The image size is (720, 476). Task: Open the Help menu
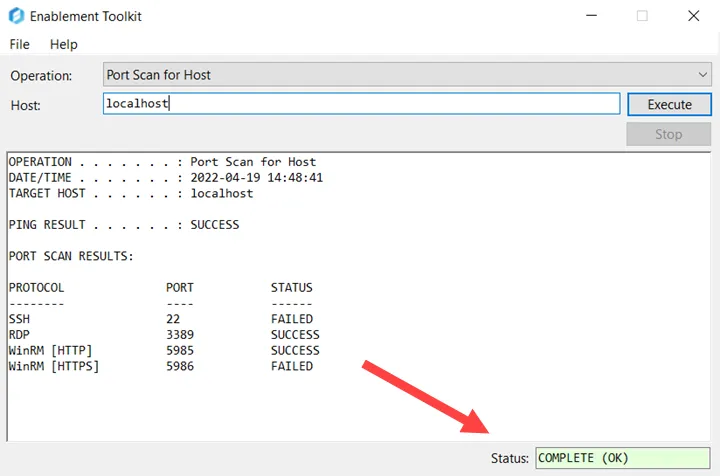pyautogui.click(x=64, y=45)
